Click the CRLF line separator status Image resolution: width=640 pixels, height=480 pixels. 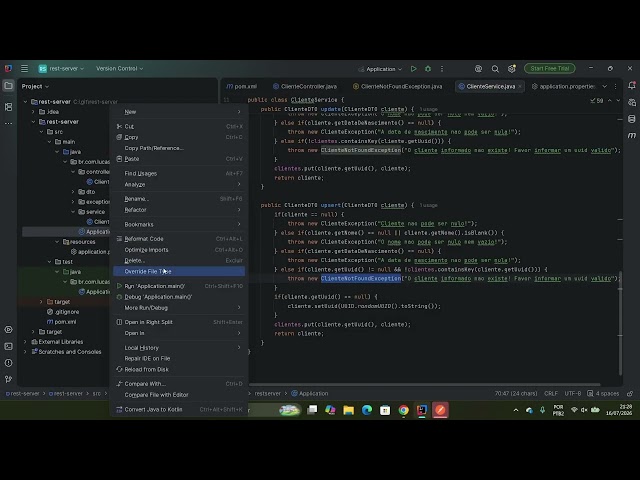[551, 393]
